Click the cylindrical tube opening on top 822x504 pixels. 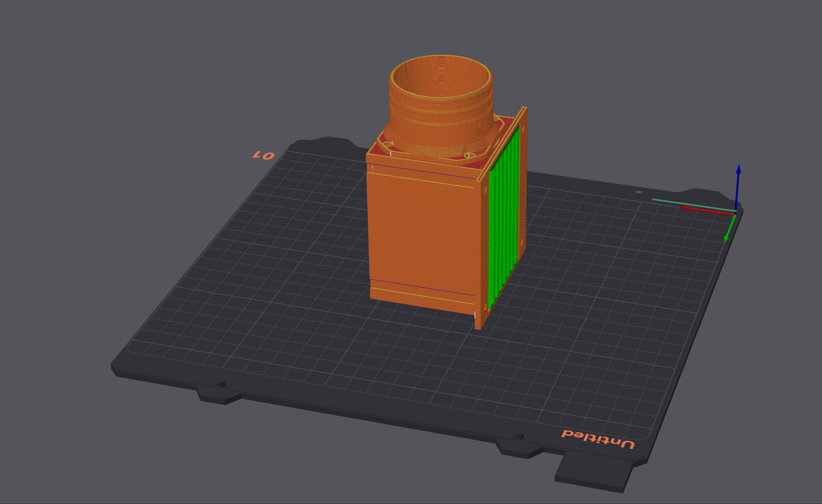pos(441,77)
